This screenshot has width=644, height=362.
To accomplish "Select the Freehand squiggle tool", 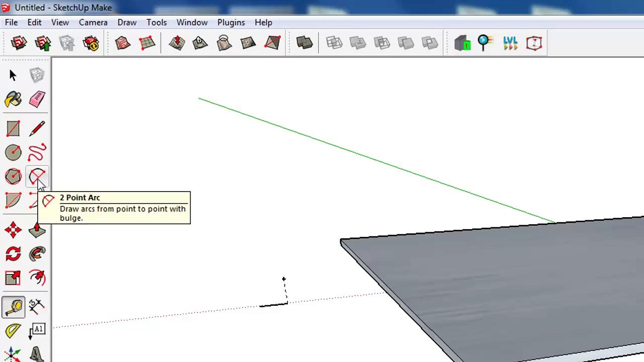I will click(x=37, y=153).
